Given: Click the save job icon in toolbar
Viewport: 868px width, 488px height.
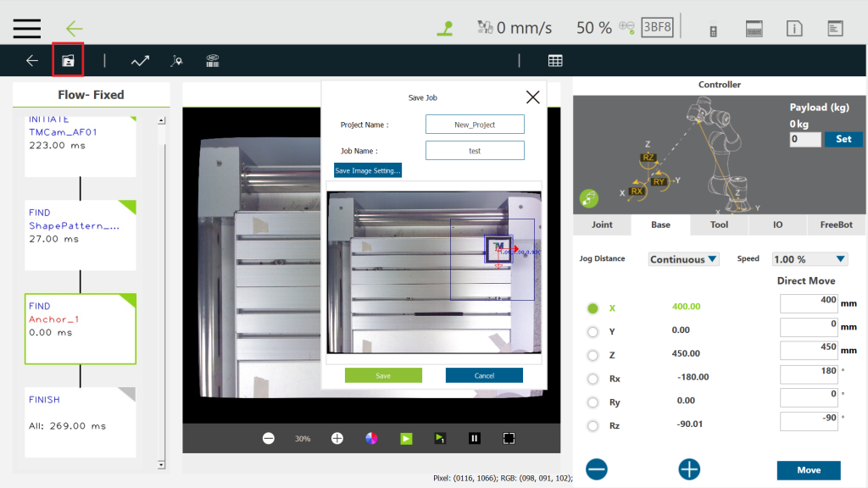Looking at the screenshot, I should pyautogui.click(x=68, y=61).
